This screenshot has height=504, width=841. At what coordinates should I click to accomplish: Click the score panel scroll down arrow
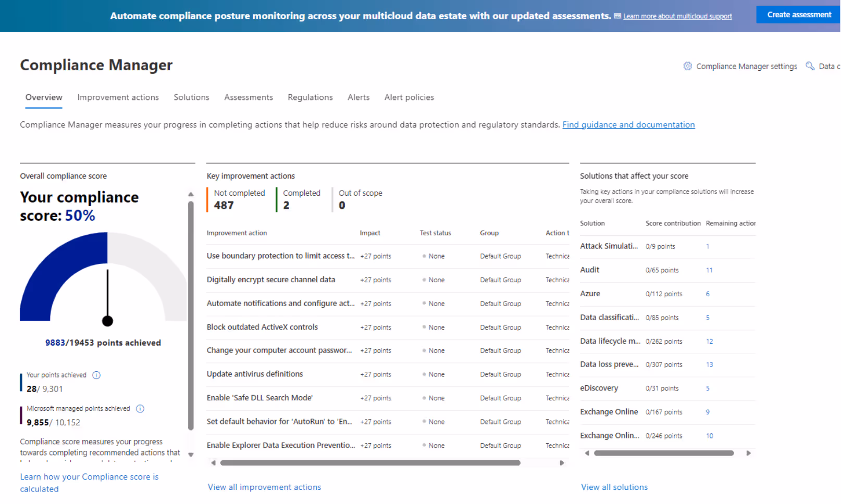(191, 455)
